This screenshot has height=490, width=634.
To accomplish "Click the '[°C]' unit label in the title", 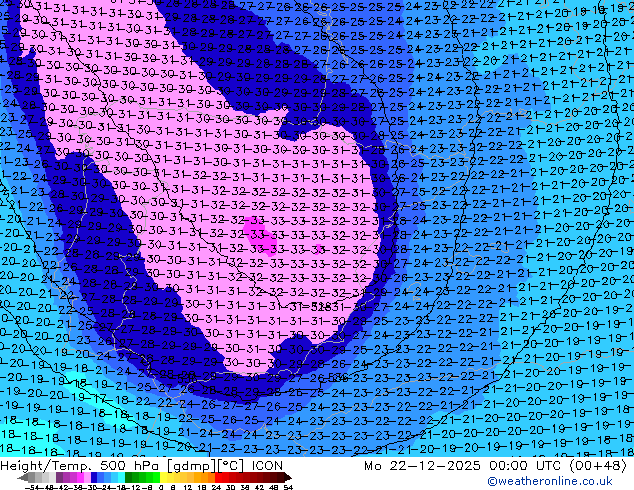I will 231,466.
